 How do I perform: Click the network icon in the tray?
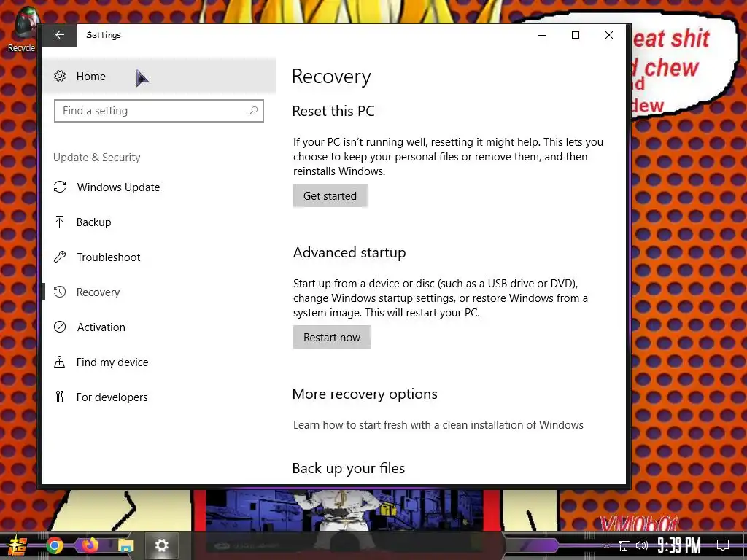tap(624, 545)
